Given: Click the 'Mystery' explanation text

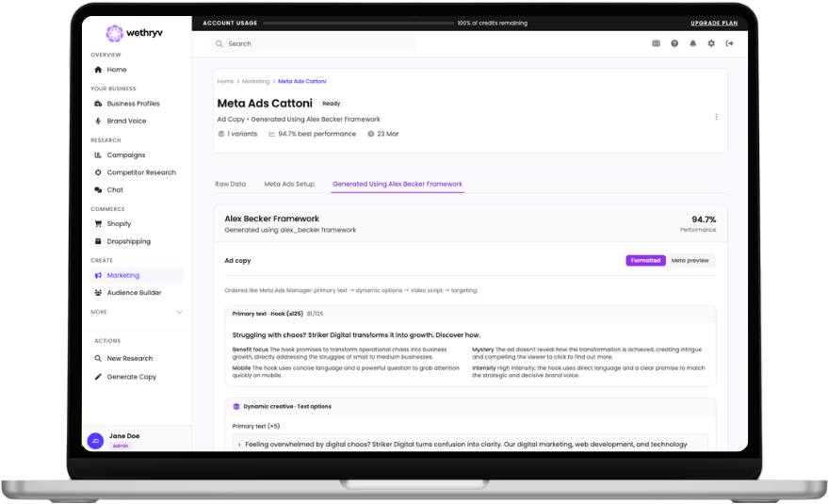Looking at the screenshot, I should click(x=587, y=353).
